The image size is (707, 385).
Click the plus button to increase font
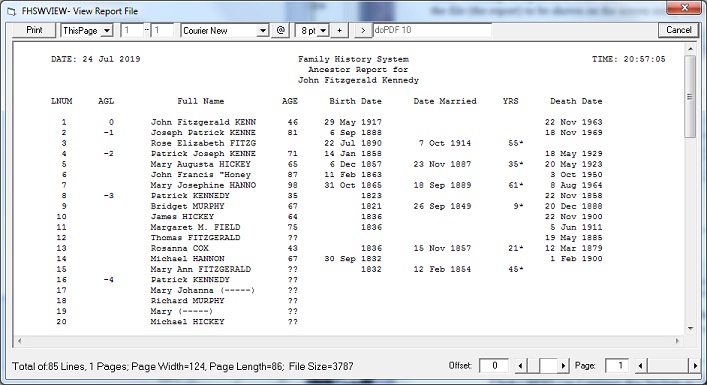click(x=339, y=30)
